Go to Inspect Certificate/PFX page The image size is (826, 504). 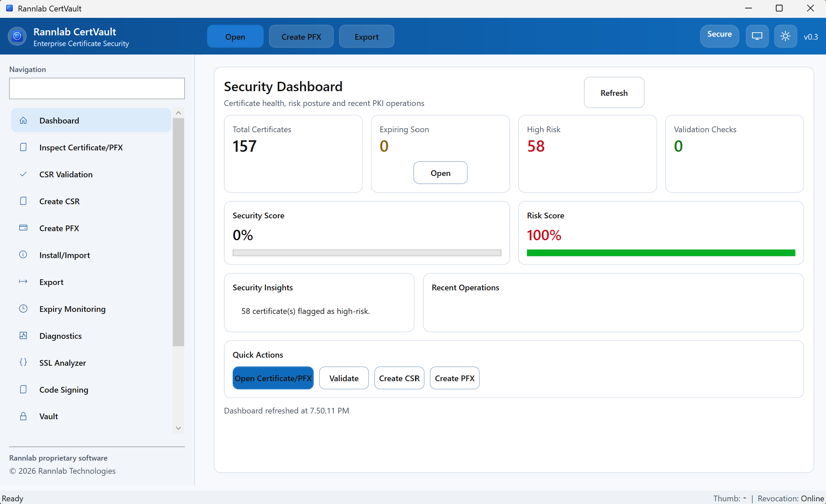point(91,147)
